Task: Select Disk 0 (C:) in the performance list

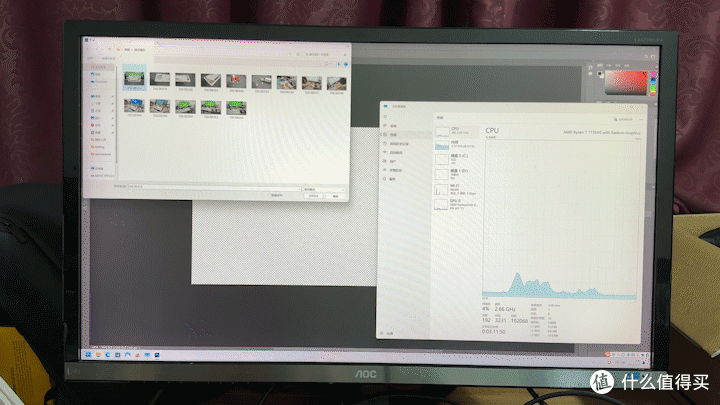Action: tap(457, 159)
